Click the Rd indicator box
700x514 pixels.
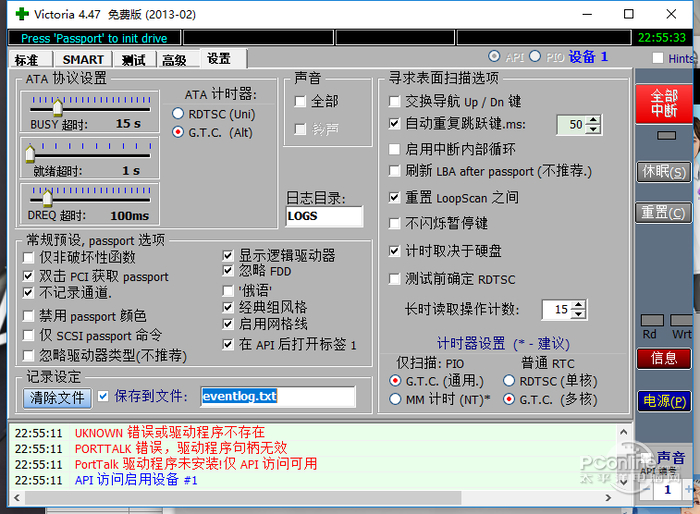[652, 320]
